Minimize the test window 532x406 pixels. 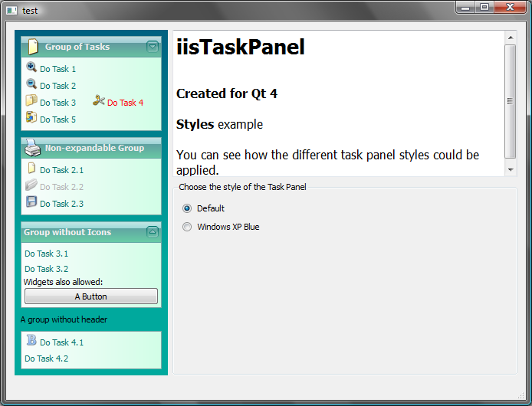point(465,7)
